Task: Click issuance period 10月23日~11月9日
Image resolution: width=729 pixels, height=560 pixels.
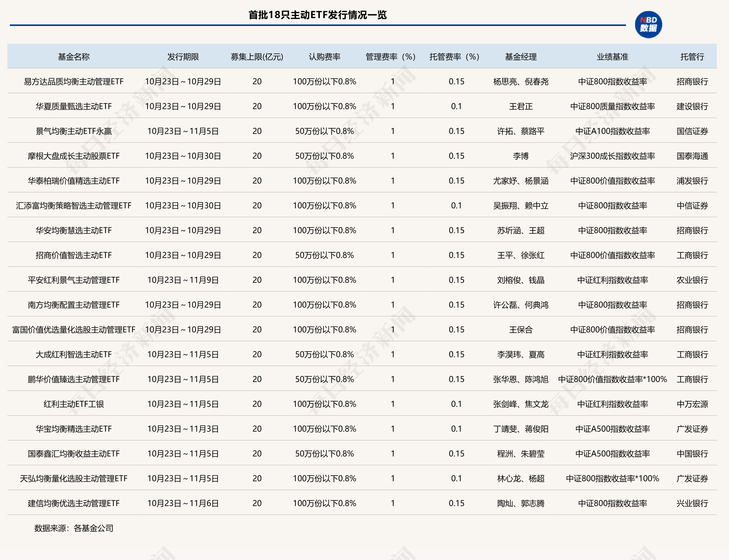Action: click(183, 280)
